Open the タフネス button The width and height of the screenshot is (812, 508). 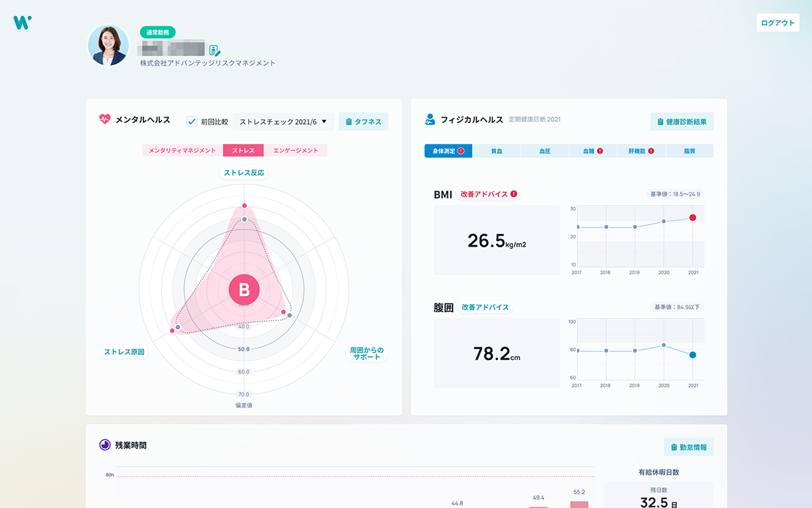click(x=363, y=122)
